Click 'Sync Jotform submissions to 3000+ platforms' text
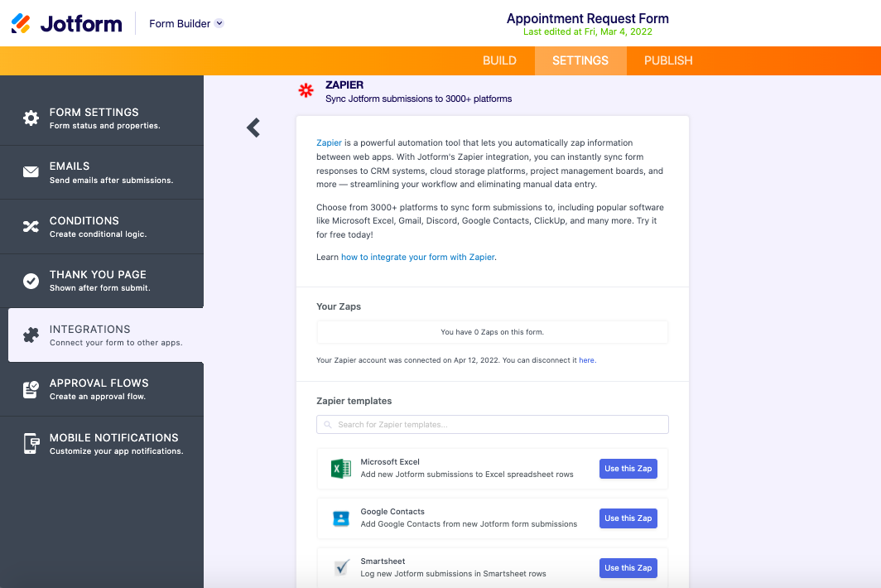The image size is (881, 588). click(419, 99)
